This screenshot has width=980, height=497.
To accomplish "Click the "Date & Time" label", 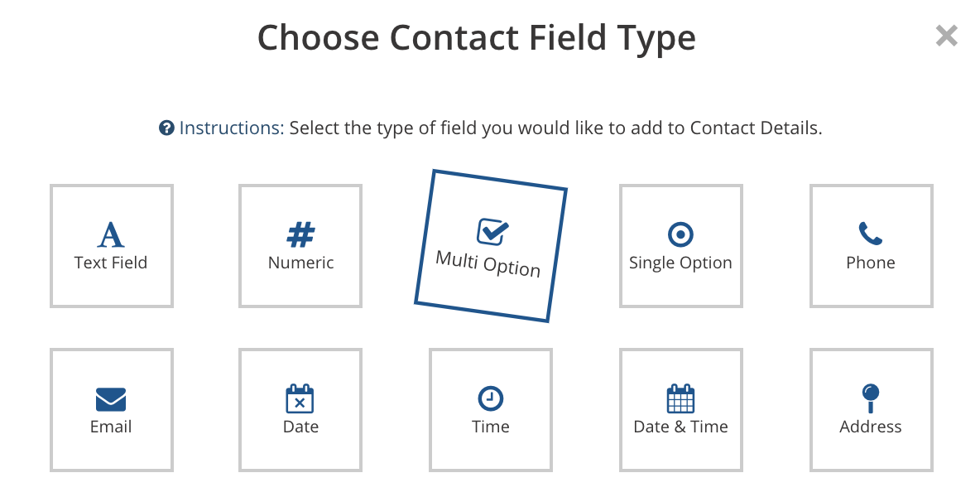I will point(680,427).
